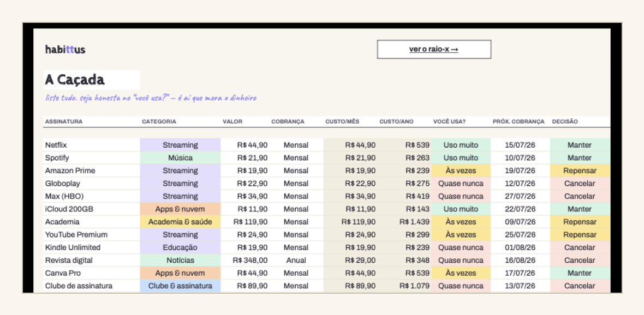Select the Clube de assinatura cell
Image resolution: width=644 pixels, height=315 pixels.
pyautogui.click(x=92, y=286)
